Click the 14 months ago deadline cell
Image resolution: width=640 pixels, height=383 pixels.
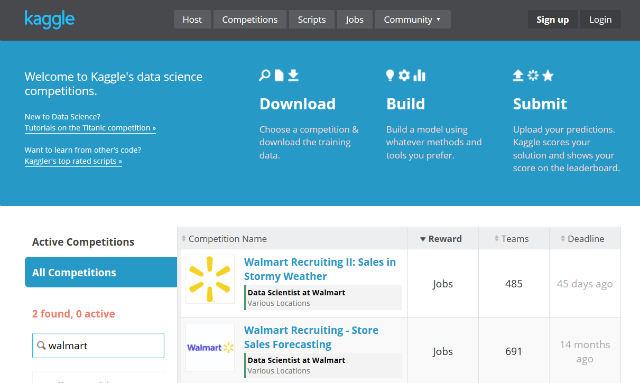(x=585, y=352)
